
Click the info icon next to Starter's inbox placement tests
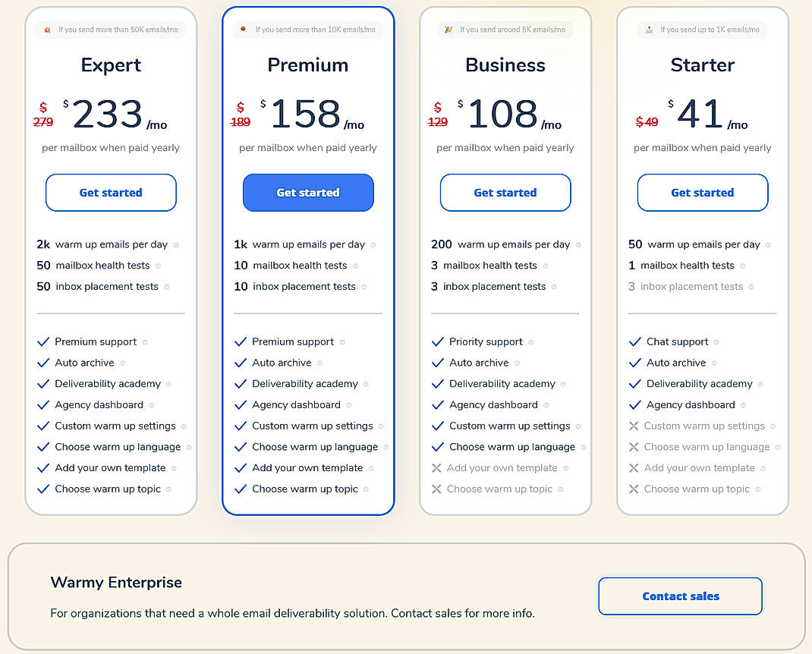[x=750, y=287]
